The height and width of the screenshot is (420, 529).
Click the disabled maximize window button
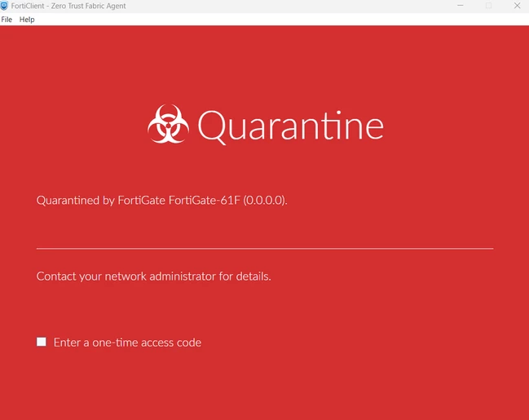pyautogui.click(x=488, y=6)
